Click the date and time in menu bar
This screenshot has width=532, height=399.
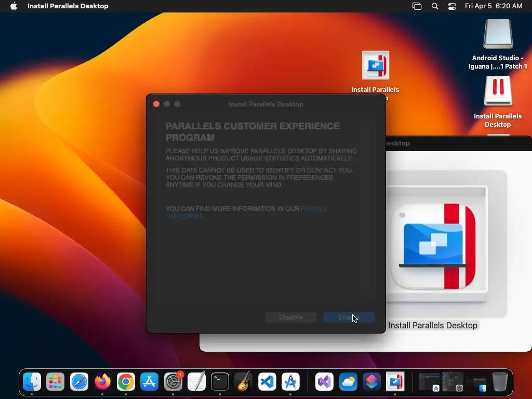[x=494, y=6]
